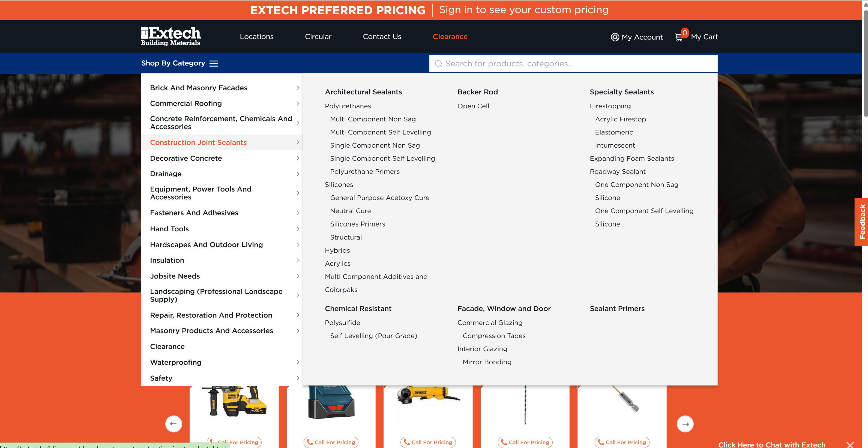Open Contact Us in top navigation
The height and width of the screenshot is (448, 868).
[x=382, y=36]
